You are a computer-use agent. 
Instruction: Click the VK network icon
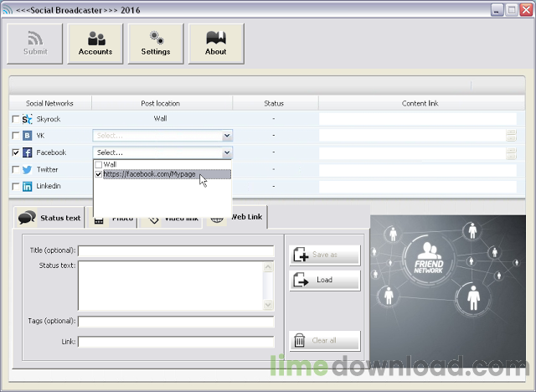coord(27,136)
